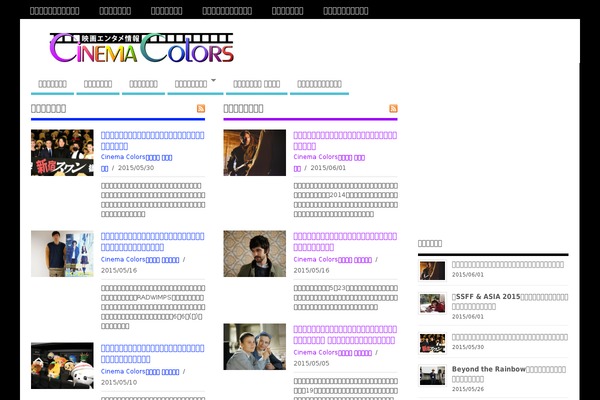Open purple headline dated 2015/06/01
The image size is (600, 400).
[345, 140]
